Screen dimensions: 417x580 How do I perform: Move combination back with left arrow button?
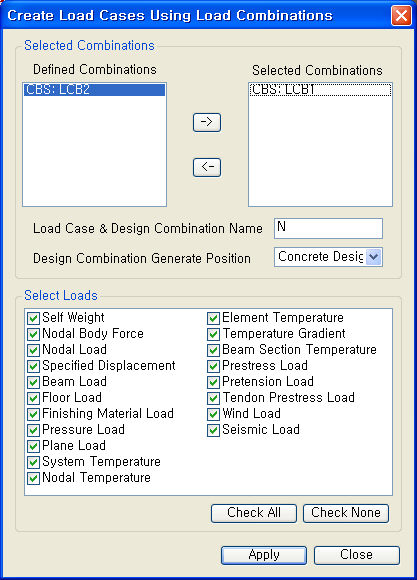click(207, 167)
